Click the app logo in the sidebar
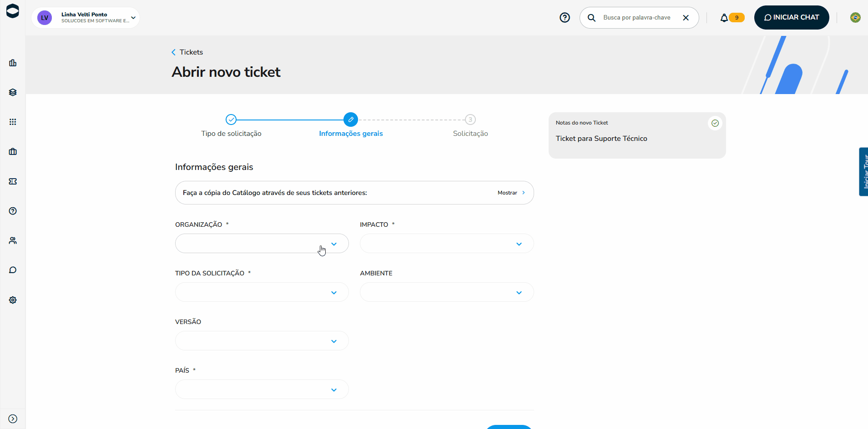The height and width of the screenshot is (429, 868). pyautogui.click(x=13, y=11)
